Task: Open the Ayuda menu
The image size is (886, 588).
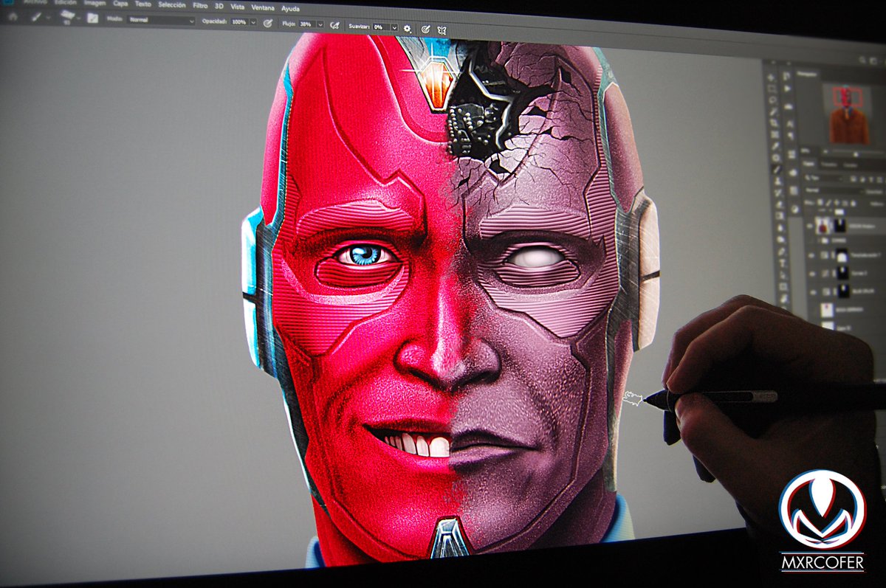Action: coord(290,8)
